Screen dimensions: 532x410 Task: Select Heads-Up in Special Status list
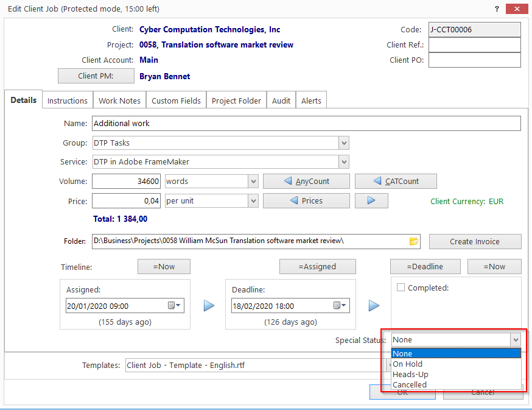[456, 374]
